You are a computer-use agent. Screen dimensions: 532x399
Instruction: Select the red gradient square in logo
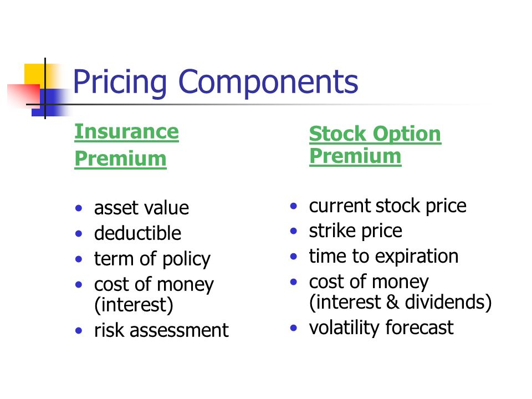24,96
